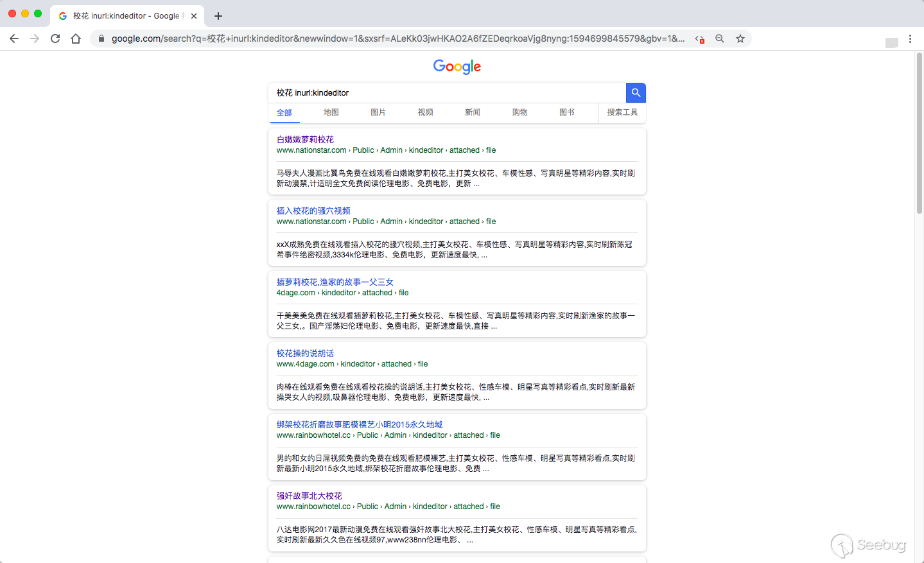Image resolution: width=924 pixels, height=563 pixels.
Task: Focus the Google search query box
Action: click(447, 92)
